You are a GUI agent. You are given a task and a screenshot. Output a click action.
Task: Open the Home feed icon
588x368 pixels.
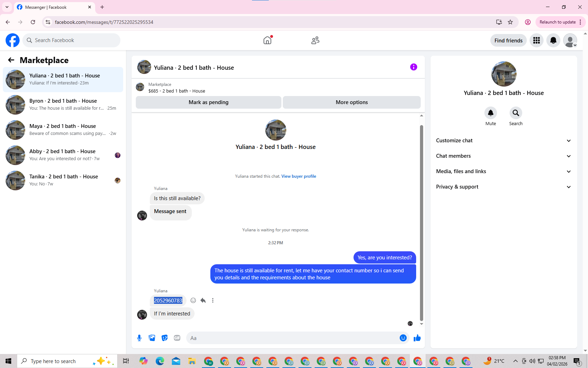click(x=267, y=40)
